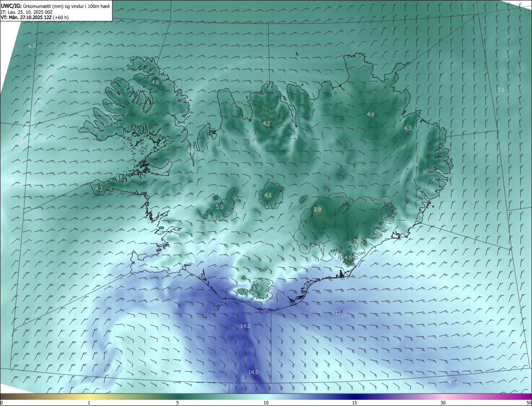
Task: Click the 4.2 value in north Iceland
Action: 266,124
